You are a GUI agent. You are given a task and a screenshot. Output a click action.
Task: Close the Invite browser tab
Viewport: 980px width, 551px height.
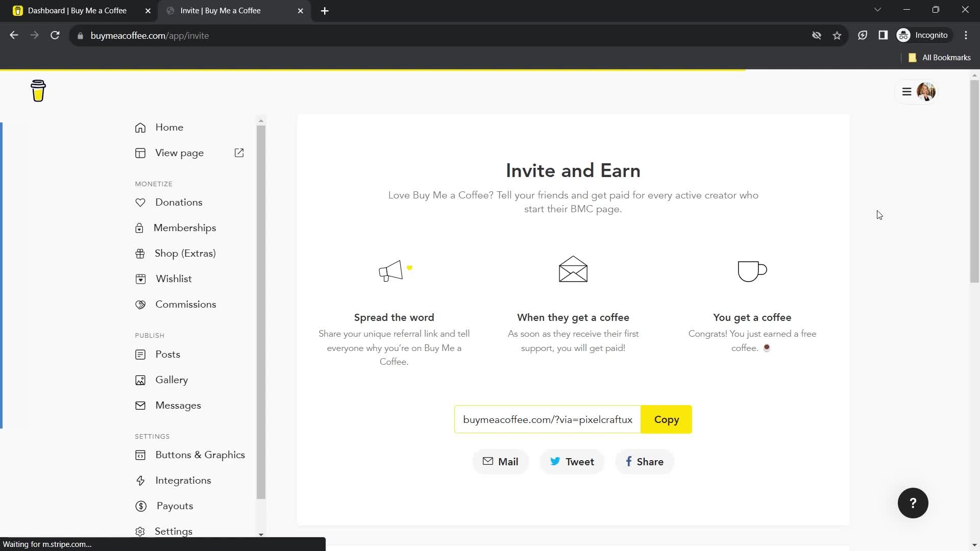(x=300, y=11)
